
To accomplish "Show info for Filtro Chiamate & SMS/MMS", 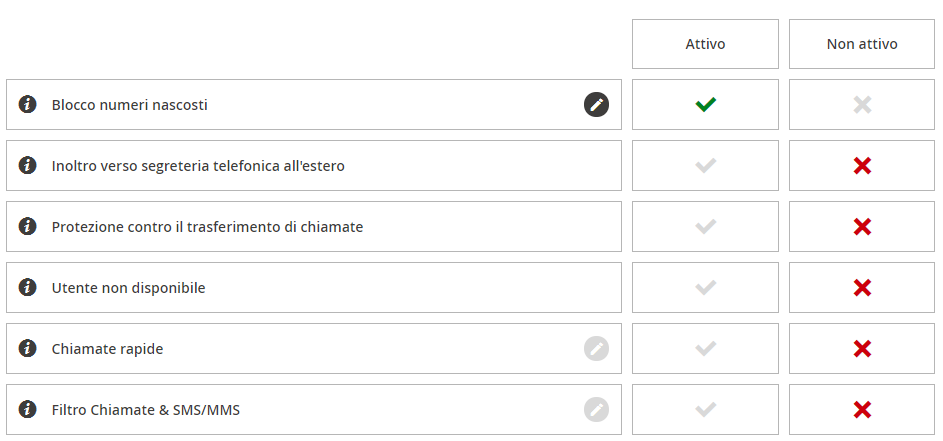I will (27, 410).
